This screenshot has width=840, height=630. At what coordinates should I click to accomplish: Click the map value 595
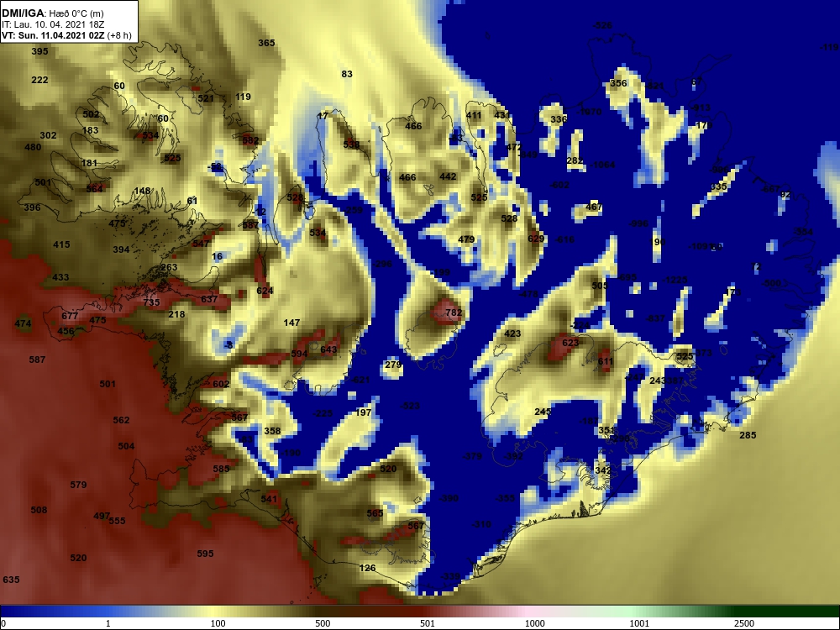[205, 554]
